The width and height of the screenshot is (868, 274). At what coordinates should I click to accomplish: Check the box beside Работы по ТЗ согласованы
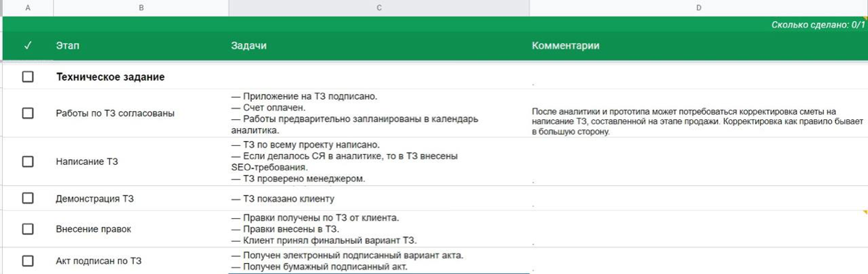(28, 114)
